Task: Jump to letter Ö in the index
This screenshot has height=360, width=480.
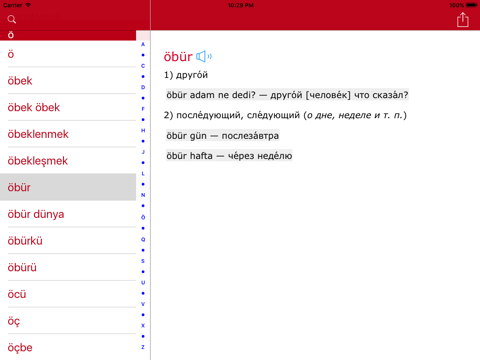Action: tap(143, 217)
